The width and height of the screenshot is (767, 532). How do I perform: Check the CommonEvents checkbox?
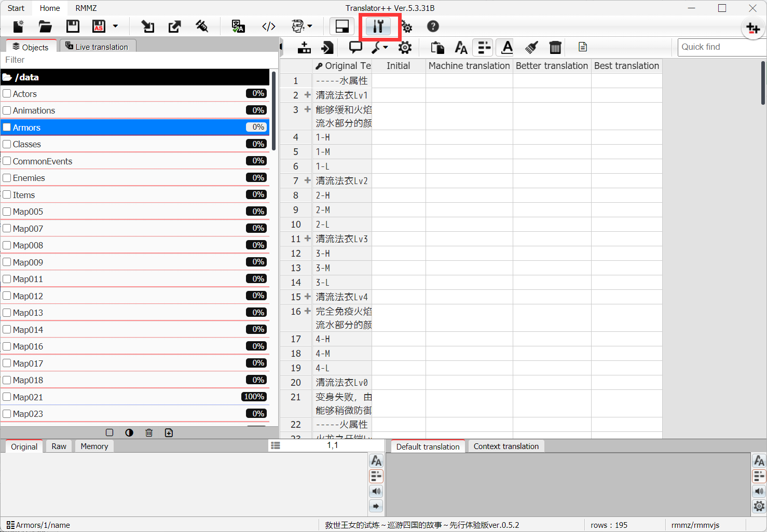(7, 161)
